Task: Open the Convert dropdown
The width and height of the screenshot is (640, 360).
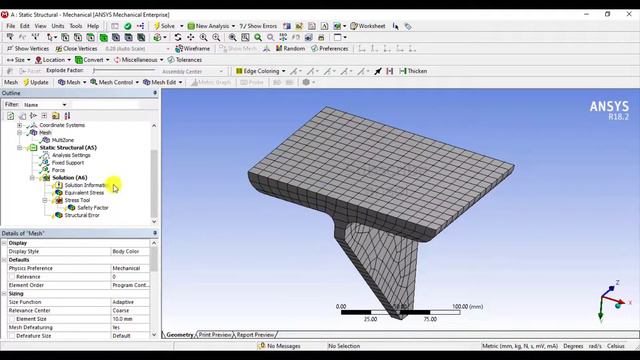Action: pyautogui.click(x=92, y=60)
